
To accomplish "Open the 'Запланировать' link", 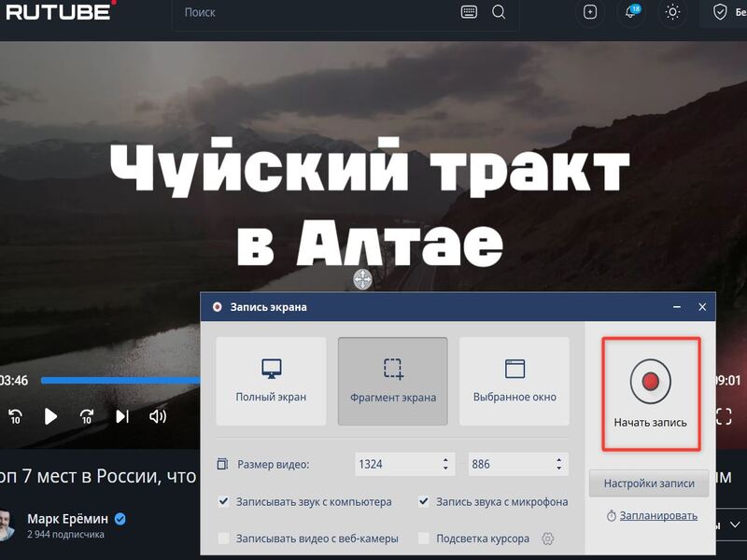I will pyautogui.click(x=656, y=515).
